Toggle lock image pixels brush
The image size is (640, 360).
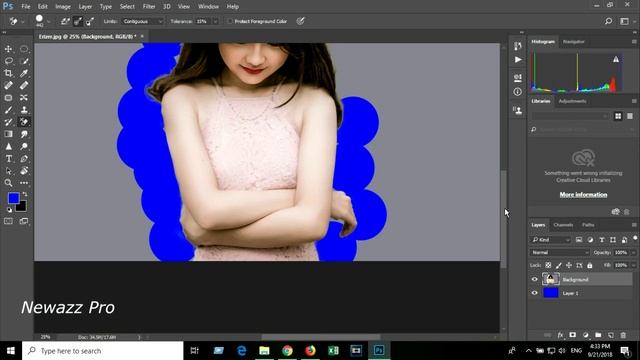[558, 265]
